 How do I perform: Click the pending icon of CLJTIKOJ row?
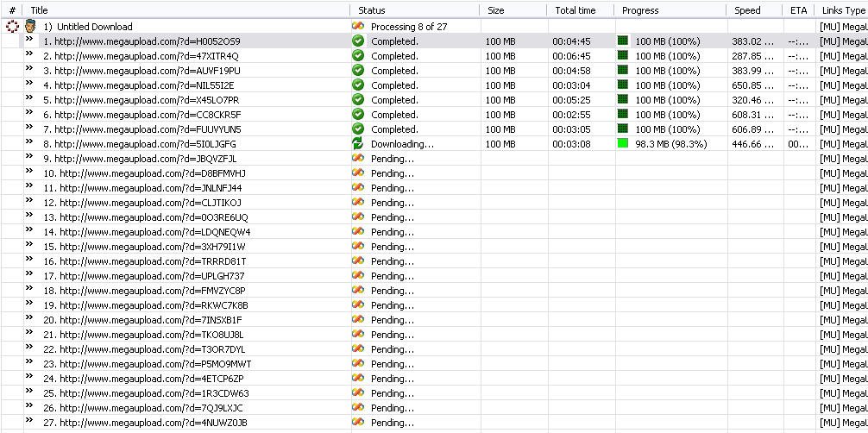click(x=358, y=202)
